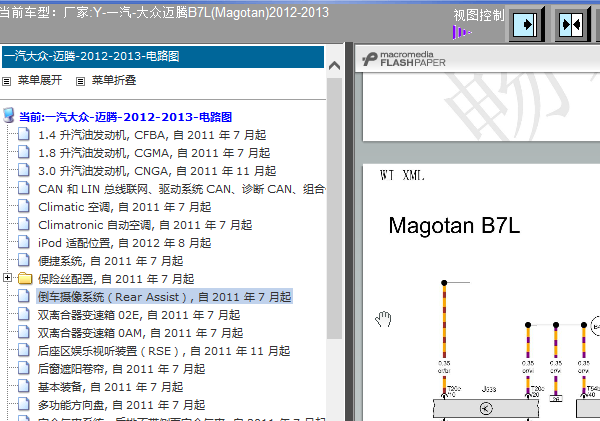Click 菜单展开 to expand all menus
The image size is (600, 421).
coord(40,80)
